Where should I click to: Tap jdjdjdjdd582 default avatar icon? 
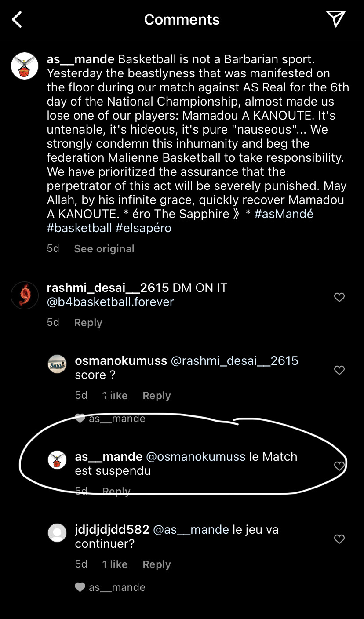click(x=57, y=533)
